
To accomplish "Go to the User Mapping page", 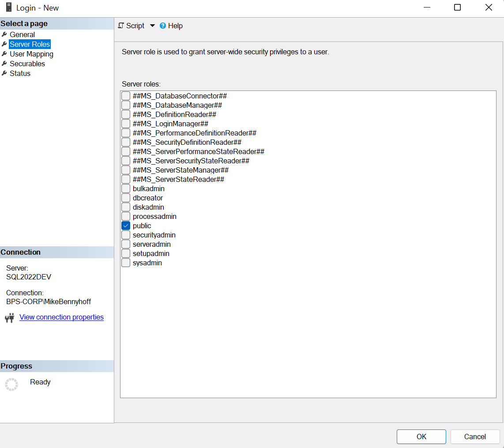I will coord(31,54).
